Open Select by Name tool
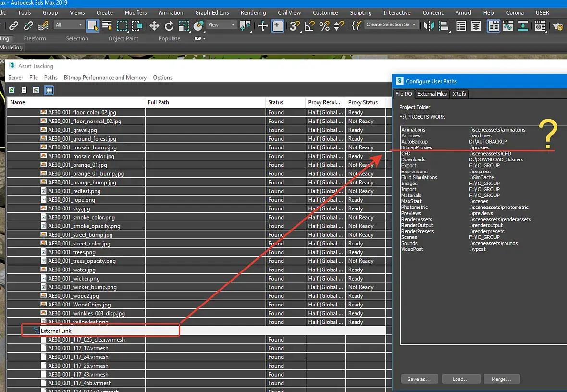The image size is (567, 392). tap(108, 25)
